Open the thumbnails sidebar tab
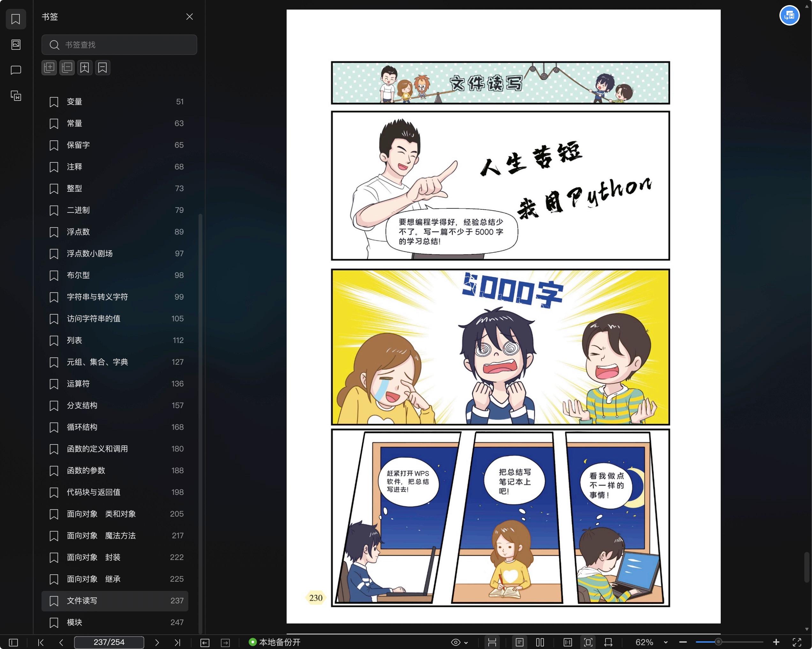 point(16,44)
